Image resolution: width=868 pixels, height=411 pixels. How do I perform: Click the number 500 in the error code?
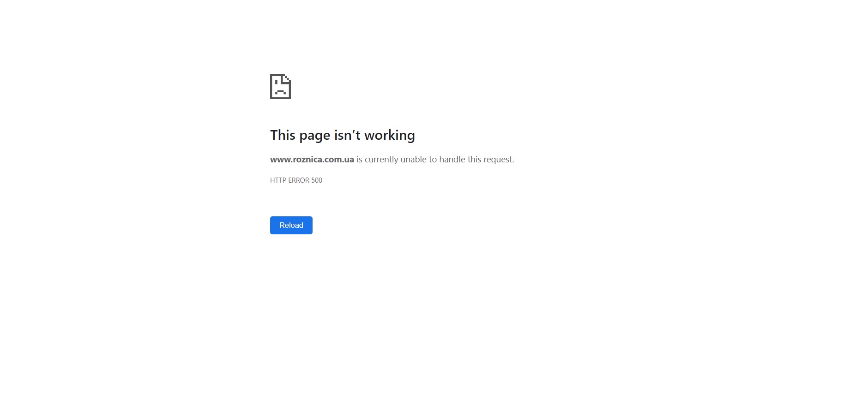tap(317, 180)
